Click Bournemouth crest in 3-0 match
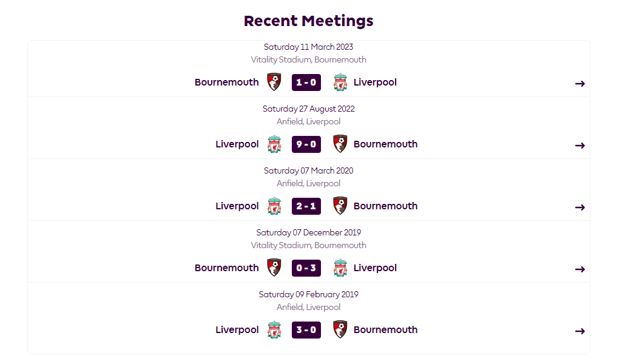The image size is (634, 364). pos(340,329)
